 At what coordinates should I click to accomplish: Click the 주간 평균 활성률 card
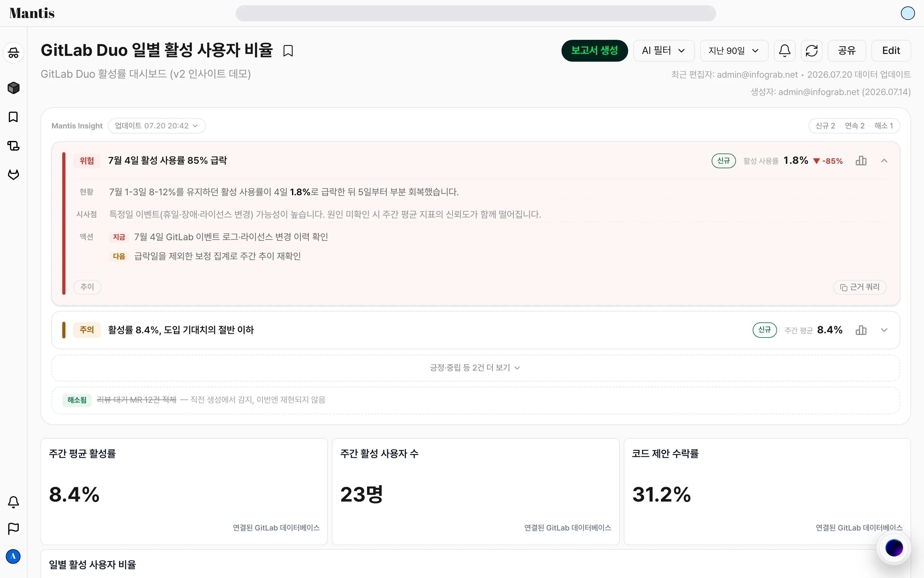click(x=184, y=491)
